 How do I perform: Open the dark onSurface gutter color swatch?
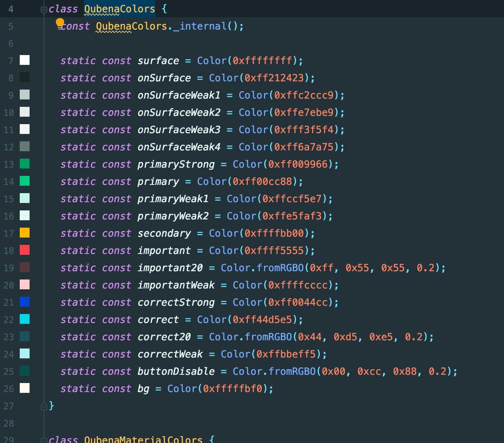point(24,78)
